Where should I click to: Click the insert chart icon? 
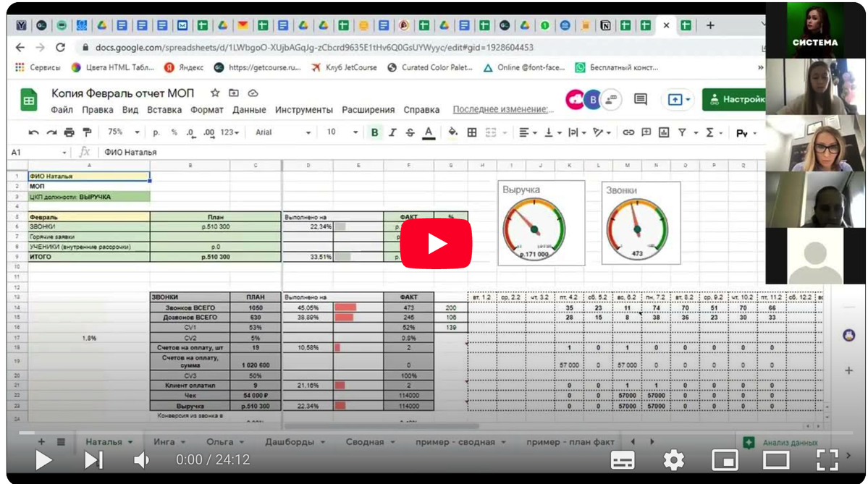click(x=664, y=132)
